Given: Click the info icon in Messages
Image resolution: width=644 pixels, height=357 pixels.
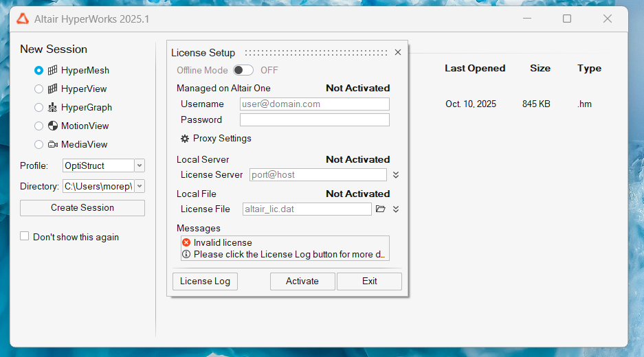Looking at the screenshot, I should pos(186,255).
